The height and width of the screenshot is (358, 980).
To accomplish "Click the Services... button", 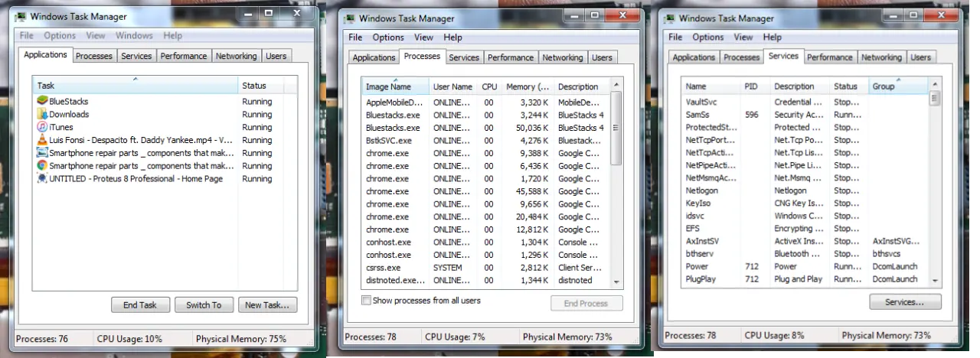I will tap(904, 302).
